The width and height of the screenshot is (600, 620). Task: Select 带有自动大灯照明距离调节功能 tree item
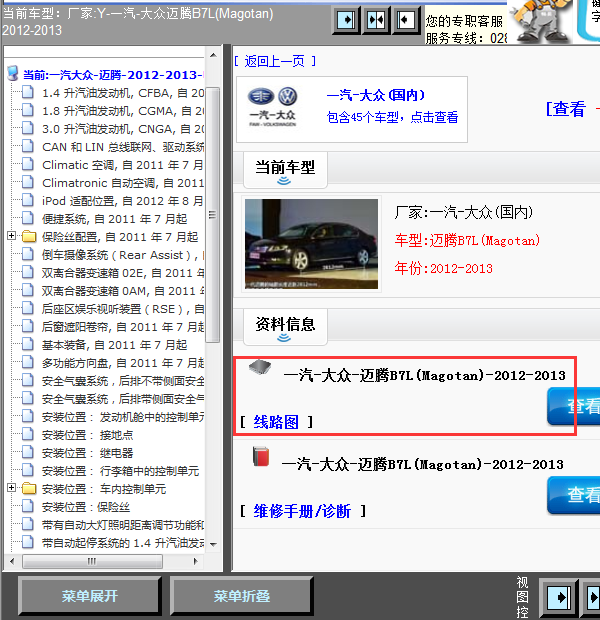click(123, 525)
